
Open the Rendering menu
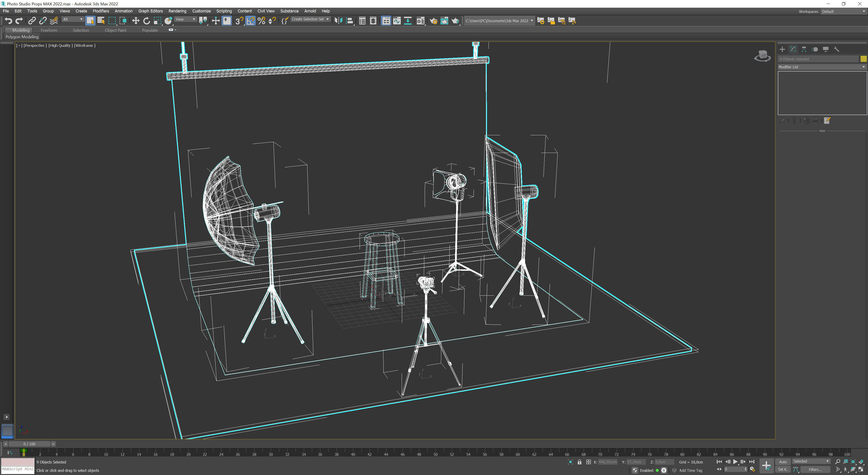pos(177,11)
